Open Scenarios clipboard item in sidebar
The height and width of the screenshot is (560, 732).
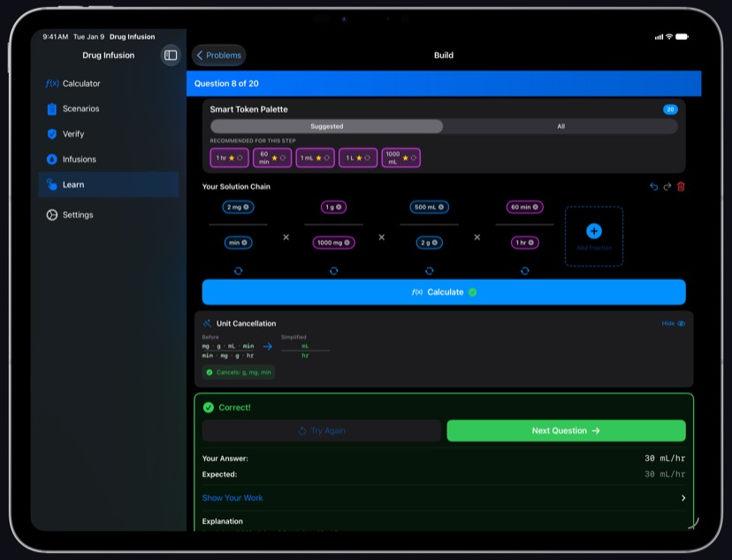point(109,109)
